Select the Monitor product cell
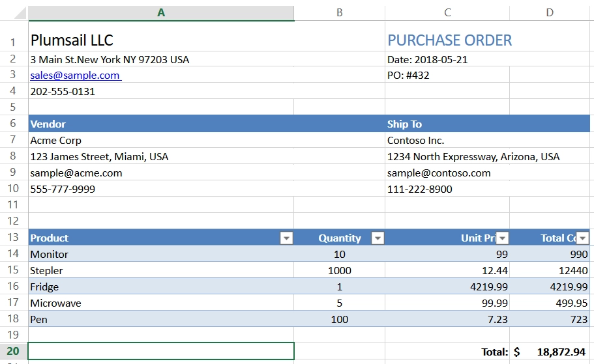The height and width of the screenshot is (364, 594). (x=161, y=253)
